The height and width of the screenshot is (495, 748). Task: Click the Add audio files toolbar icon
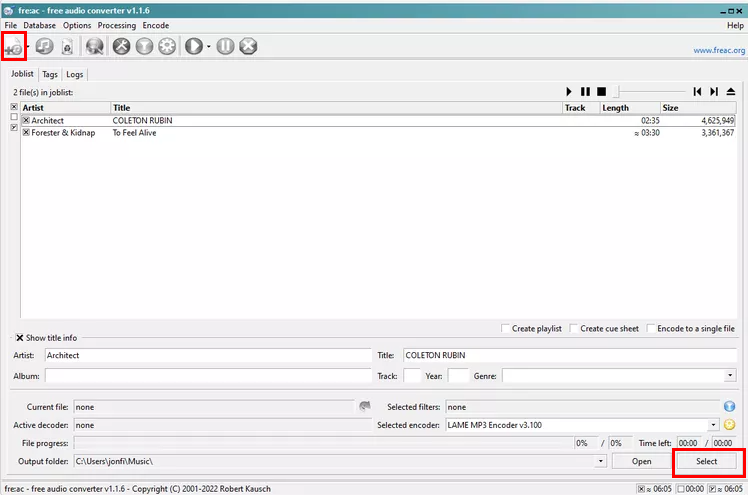[x=13, y=47]
